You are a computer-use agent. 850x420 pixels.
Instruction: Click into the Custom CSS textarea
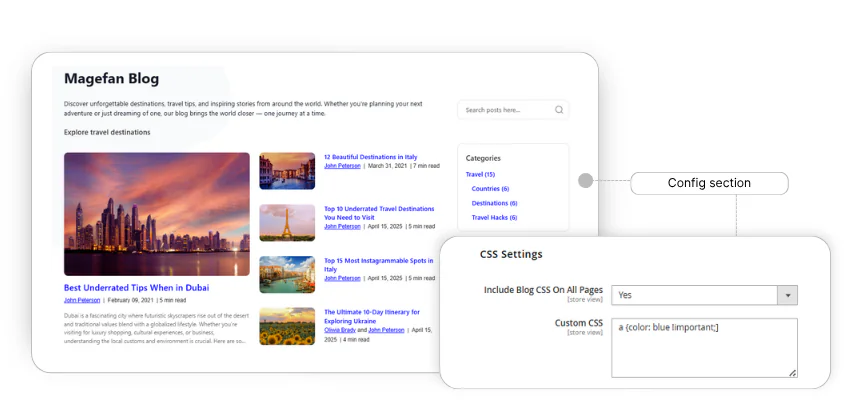tap(704, 348)
